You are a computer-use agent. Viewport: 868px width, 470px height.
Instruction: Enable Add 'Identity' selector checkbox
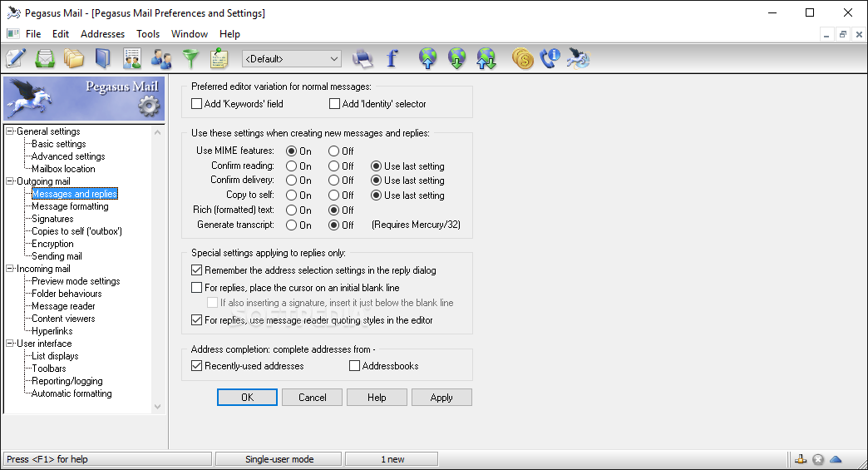coord(334,103)
